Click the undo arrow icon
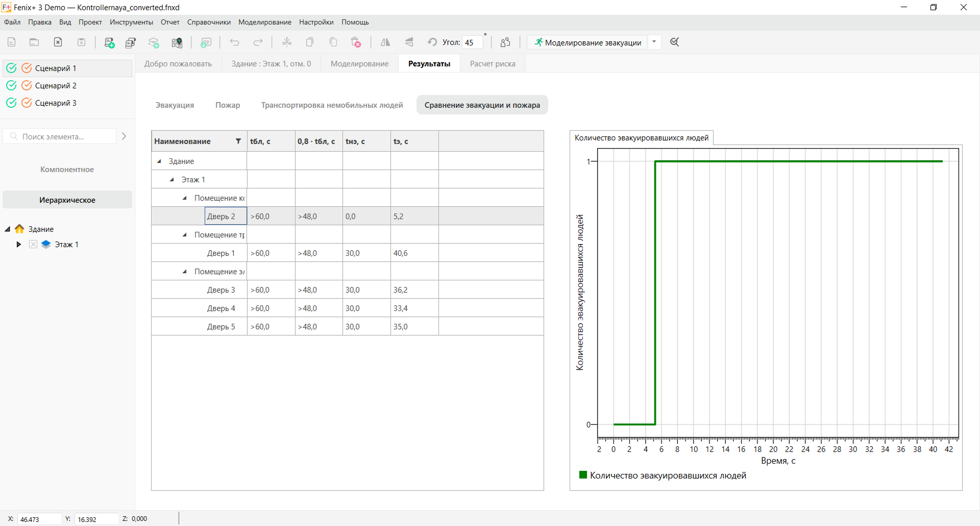980x526 pixels. click(x=235, y=42)
